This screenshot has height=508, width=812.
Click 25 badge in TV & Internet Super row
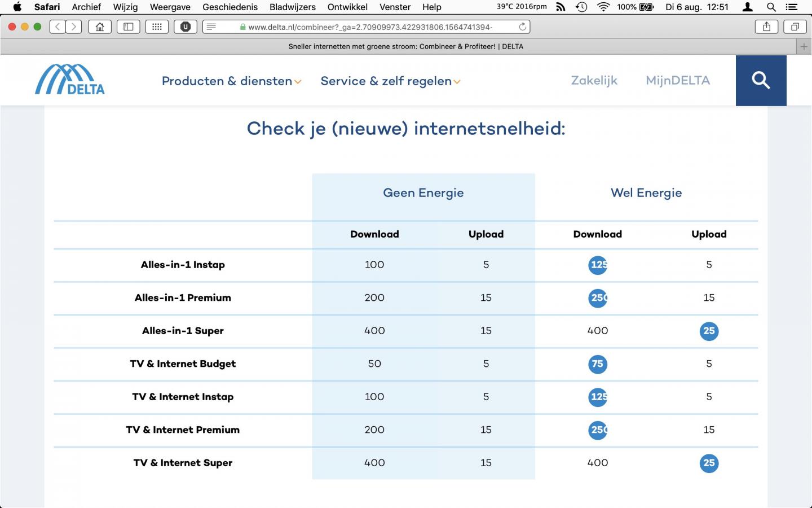pos(709,463)
